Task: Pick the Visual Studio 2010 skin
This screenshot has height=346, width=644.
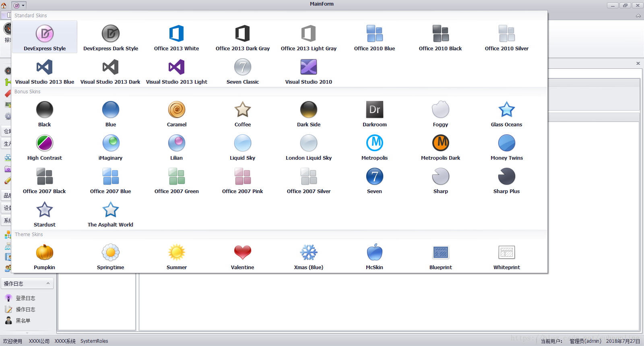Action: tap(309, 70)
